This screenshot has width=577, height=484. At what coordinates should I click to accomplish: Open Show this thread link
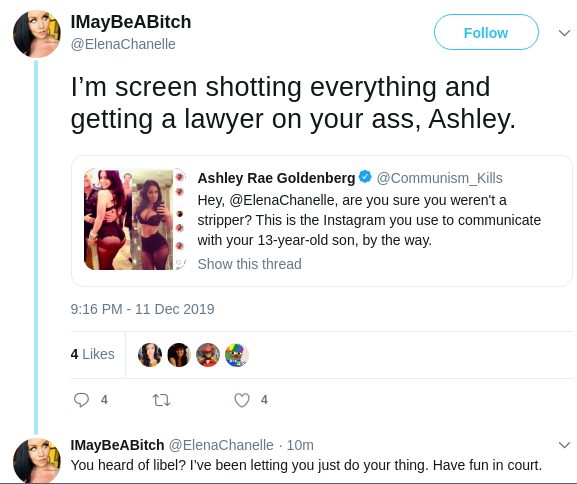pos(249,264)
